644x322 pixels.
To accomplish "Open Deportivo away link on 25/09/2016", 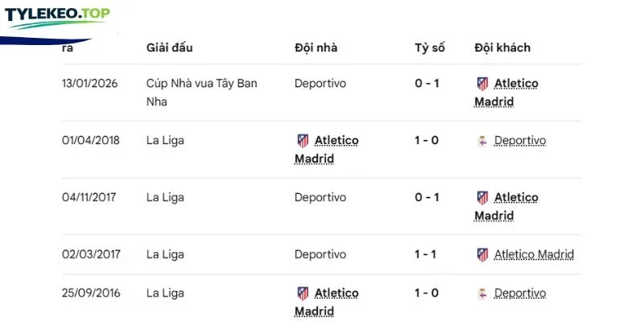I will coord(520,293).
